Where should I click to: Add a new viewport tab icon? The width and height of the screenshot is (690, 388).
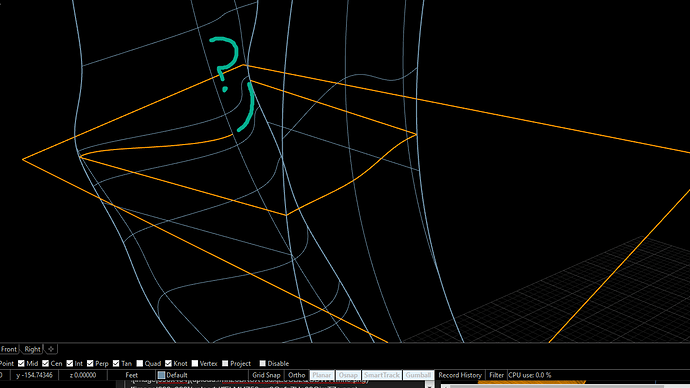click(x=51, y=349)
